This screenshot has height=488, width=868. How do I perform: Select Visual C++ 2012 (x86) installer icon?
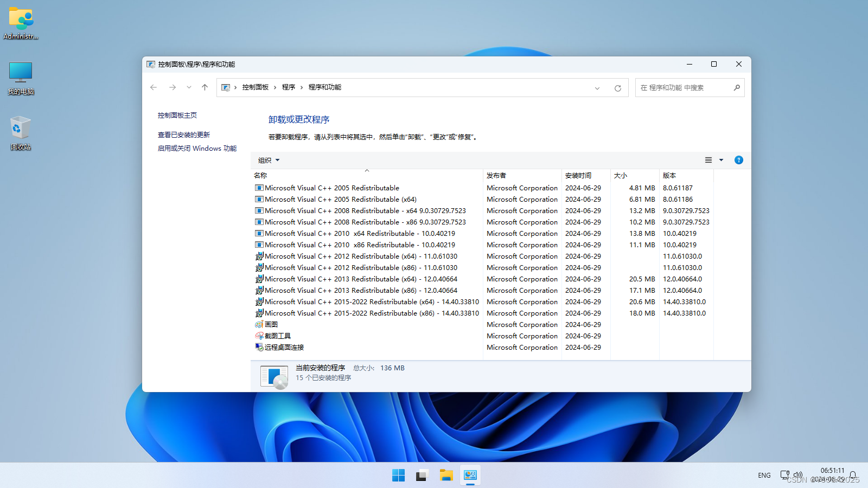pyautogui.click(x=259, y=268)
